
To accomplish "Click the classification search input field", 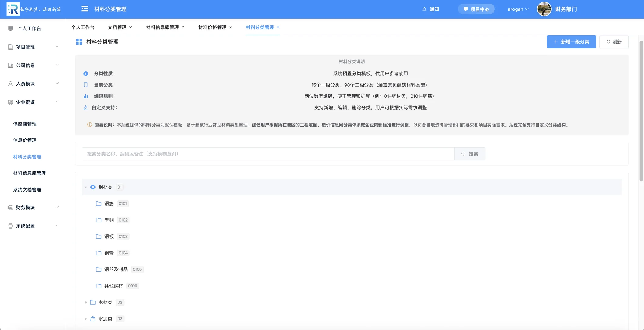I will (x=269, y=154).
